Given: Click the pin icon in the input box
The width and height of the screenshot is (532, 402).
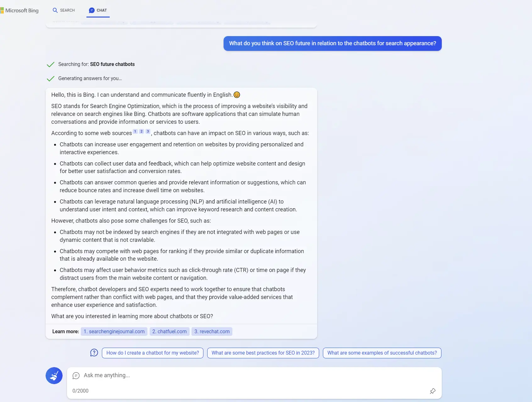Looking at the screenshot, I should pos(433,391).
